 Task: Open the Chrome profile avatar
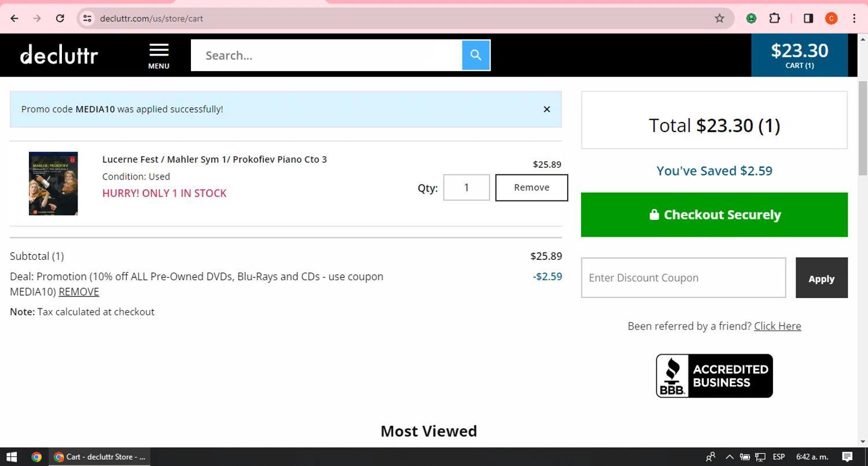(831, 19)
